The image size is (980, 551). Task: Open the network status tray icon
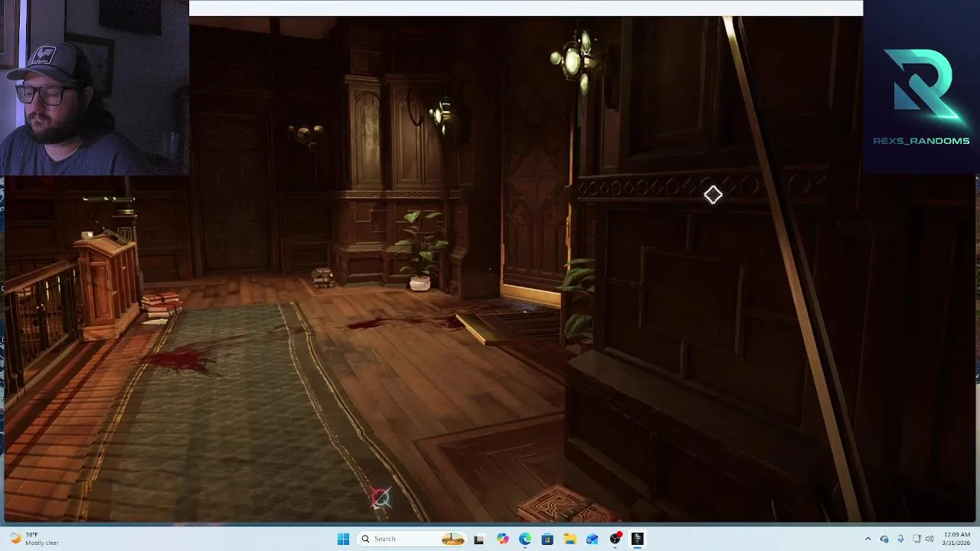pyautogui.click(x=917, y=539)
